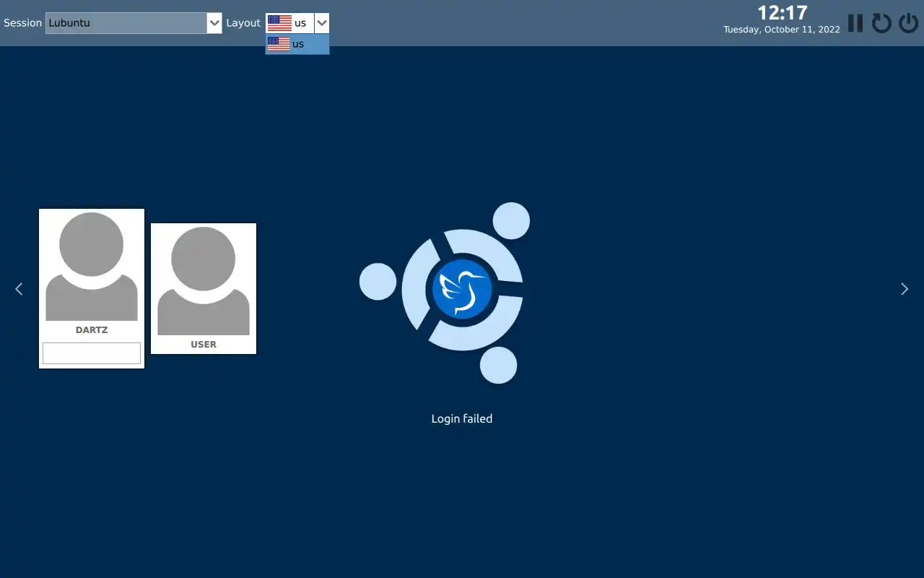Image resolution: width=924 pixels, height=578 pixels.
Task: Click the reboot icon
Action: [x=881, y=23]
